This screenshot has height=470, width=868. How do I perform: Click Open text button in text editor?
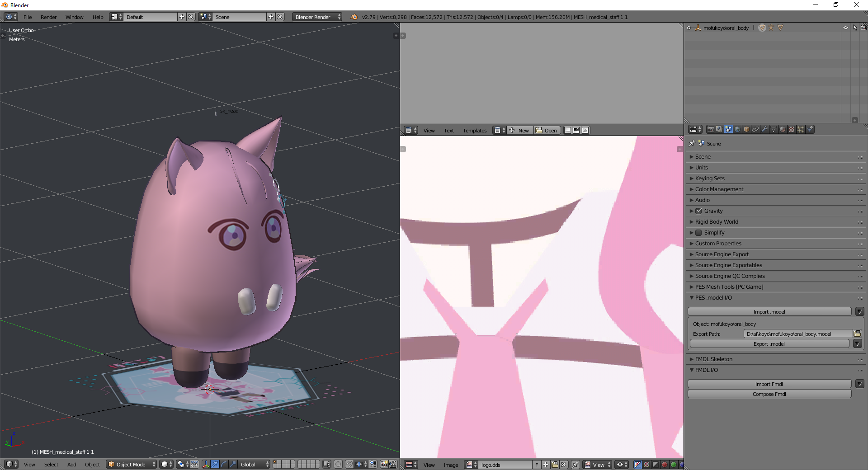[547, 130]
